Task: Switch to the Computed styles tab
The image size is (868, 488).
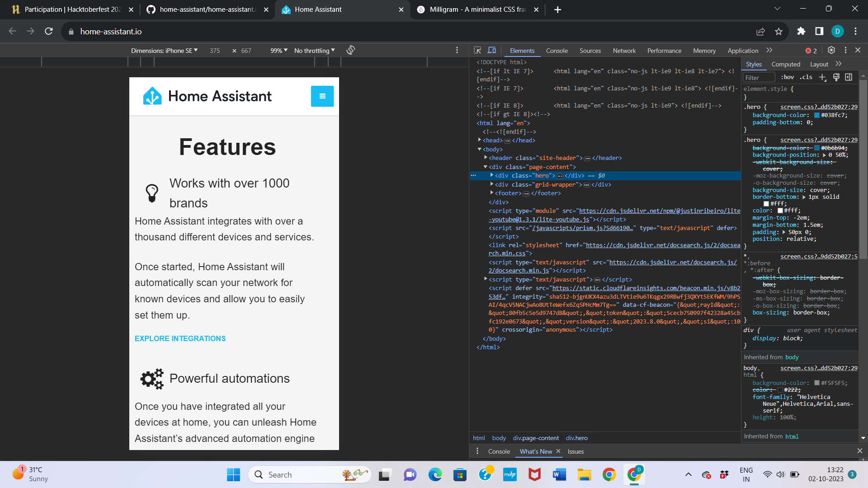Action: coord(786,64)
